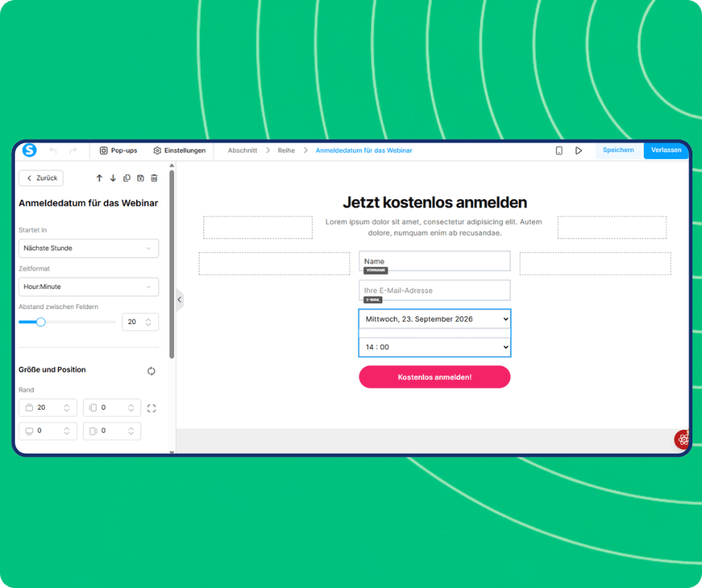Toggle the link all margins icon
This screenshot has width=702, height=588.
152,408
